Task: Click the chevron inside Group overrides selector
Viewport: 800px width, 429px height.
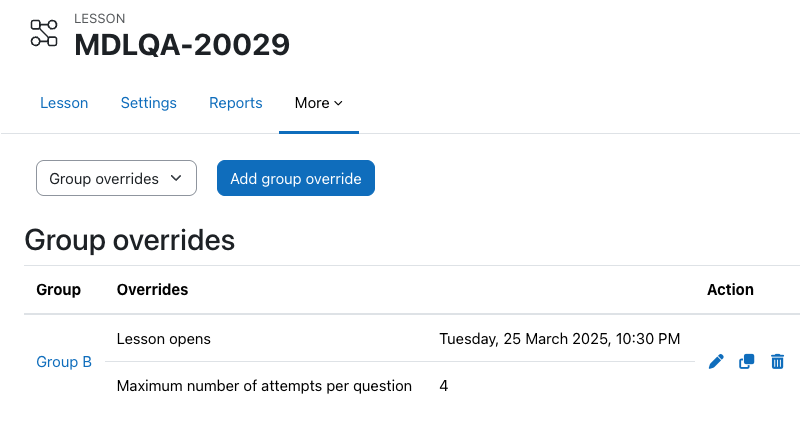Action: [176, 178]
